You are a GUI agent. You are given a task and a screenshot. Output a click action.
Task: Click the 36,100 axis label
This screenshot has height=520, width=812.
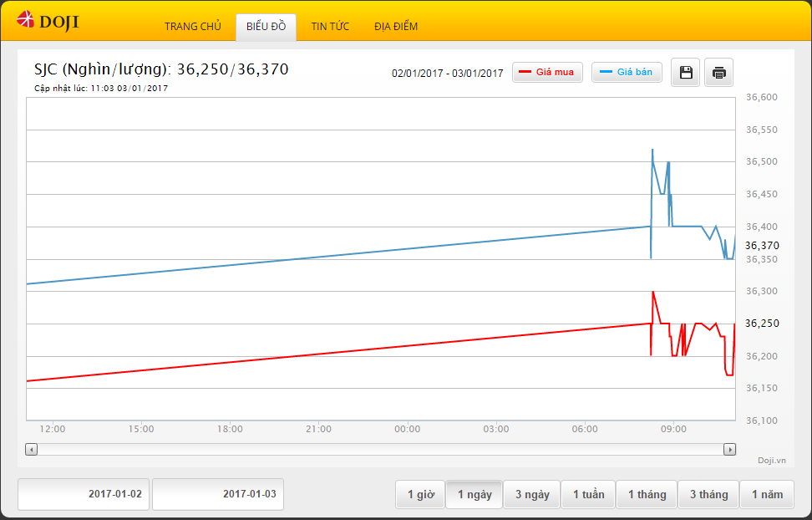[762, 421]
